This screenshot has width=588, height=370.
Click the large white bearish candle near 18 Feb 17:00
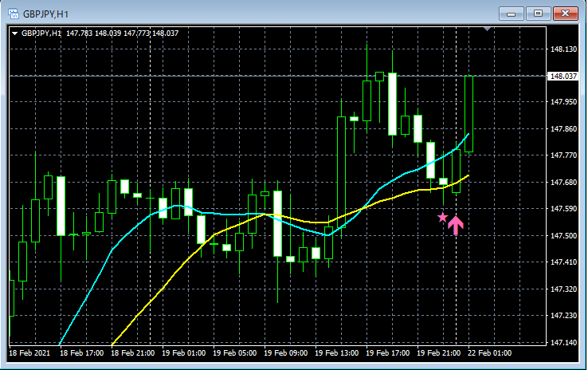coord(61,206)
